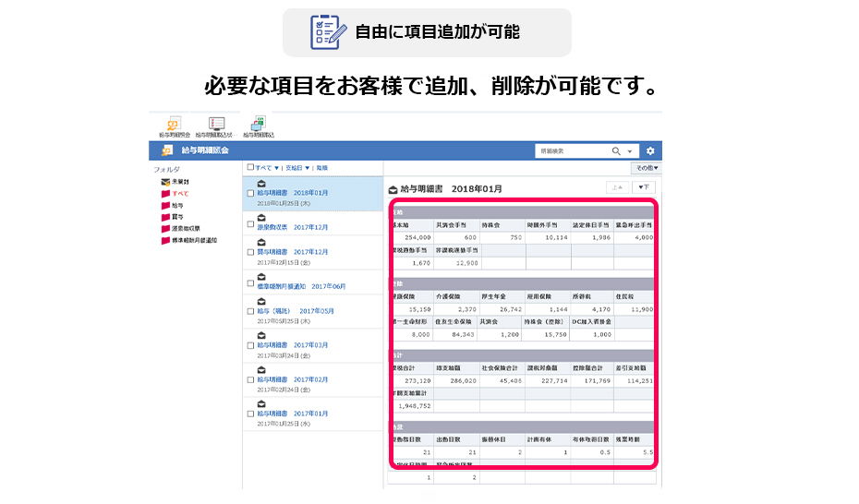Select the red すべて folder
The width and height of the screenshot is (859, 504).
175,194
